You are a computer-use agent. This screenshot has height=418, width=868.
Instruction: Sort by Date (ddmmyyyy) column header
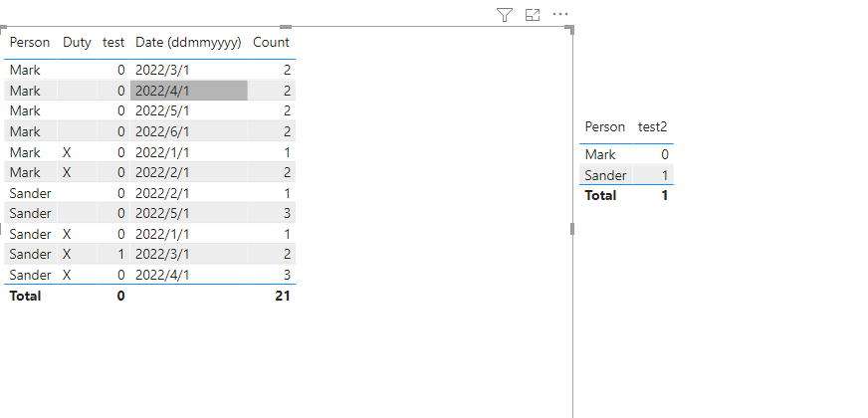tap(188, 43)
